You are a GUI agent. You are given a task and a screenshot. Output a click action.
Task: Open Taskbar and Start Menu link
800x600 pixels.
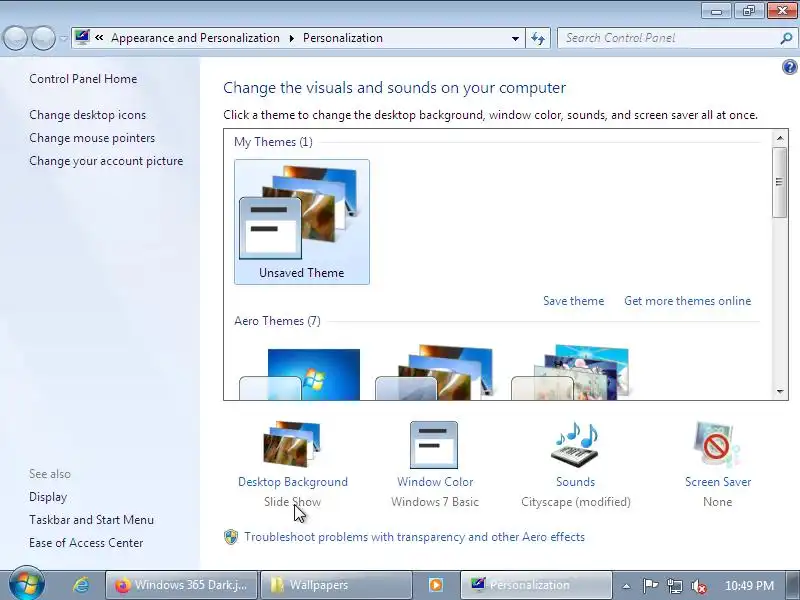tap(91, 520)
